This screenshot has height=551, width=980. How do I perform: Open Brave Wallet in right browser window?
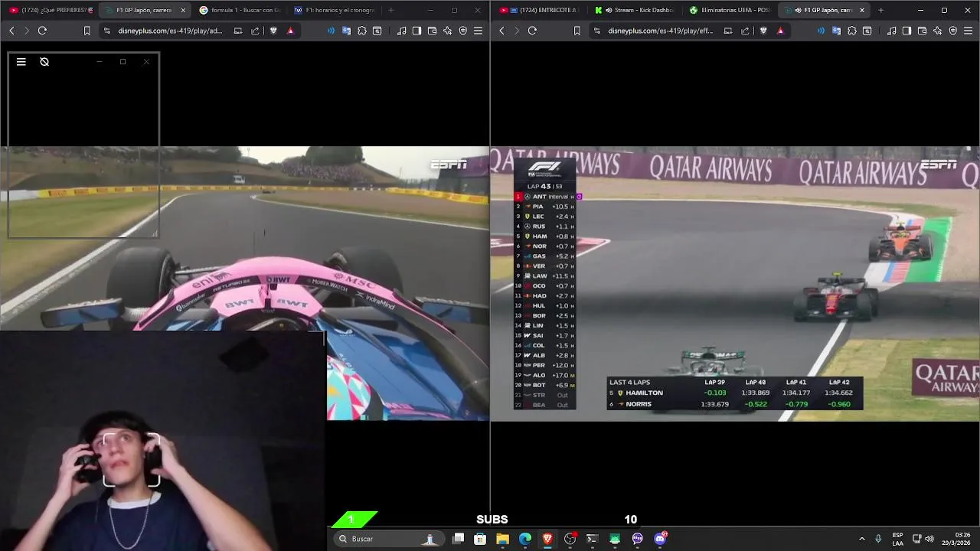[922, 31]
